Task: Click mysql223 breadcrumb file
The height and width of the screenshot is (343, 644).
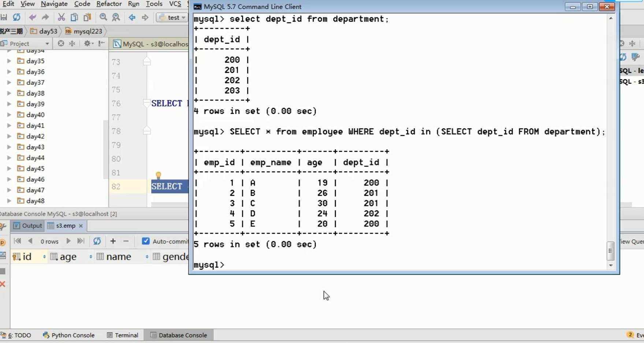Action: (84, 31)
